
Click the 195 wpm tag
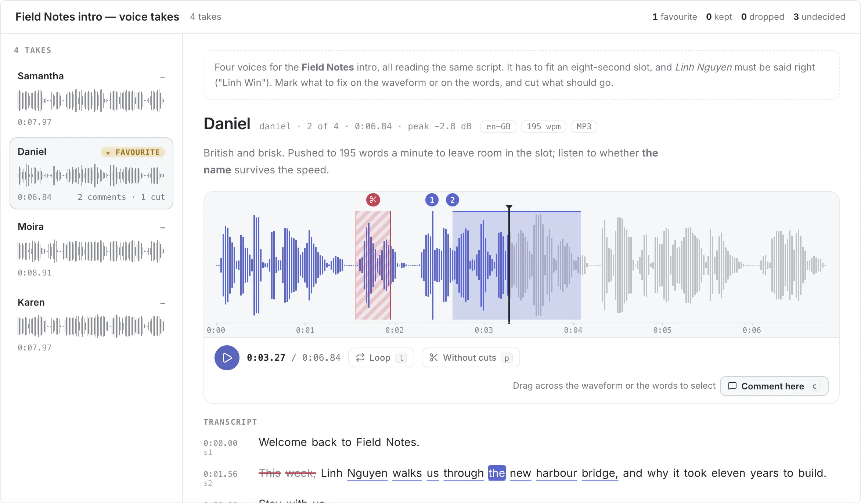click(543, 126)
